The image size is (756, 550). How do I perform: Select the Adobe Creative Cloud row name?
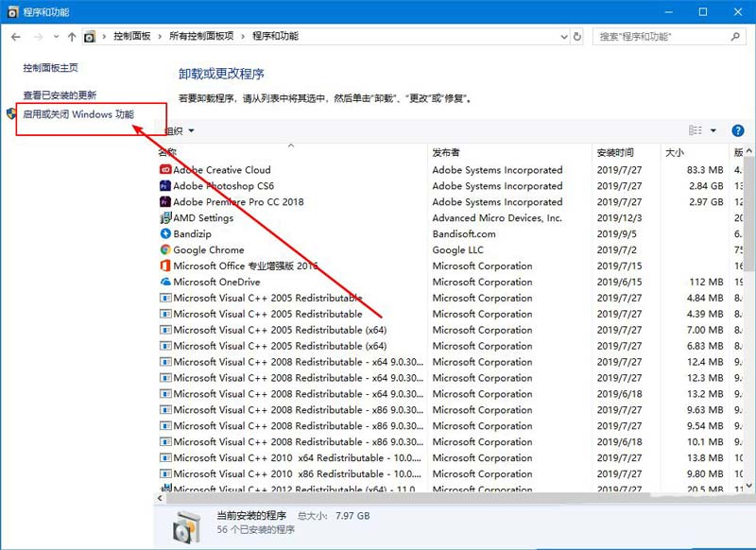(222, 170)
